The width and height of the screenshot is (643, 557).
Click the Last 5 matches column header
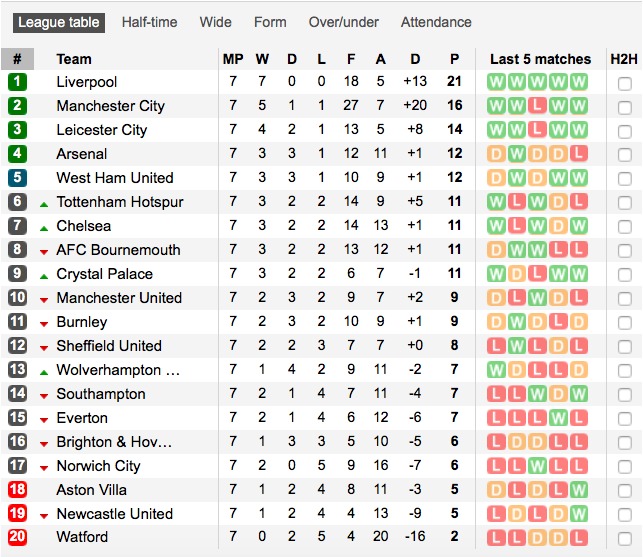coord(540,59)
